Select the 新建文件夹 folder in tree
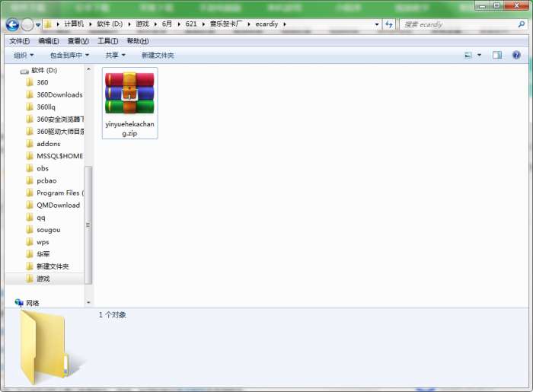This screenshot has width=533, height=392. click(x=53, y=266)
